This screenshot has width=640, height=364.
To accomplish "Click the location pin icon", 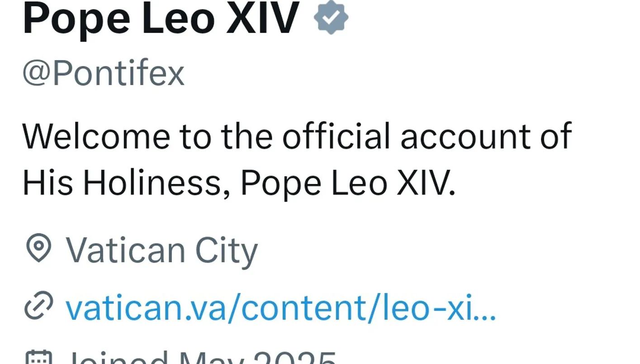I will click(38, 248).
